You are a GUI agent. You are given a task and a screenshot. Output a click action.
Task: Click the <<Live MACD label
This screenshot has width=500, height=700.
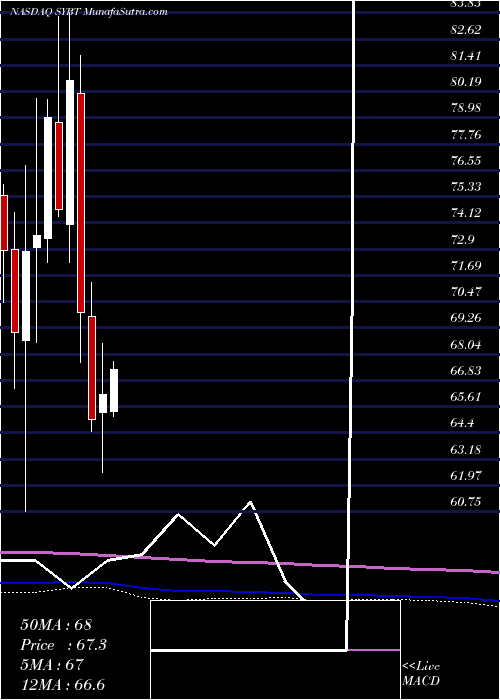click(421, 674)
